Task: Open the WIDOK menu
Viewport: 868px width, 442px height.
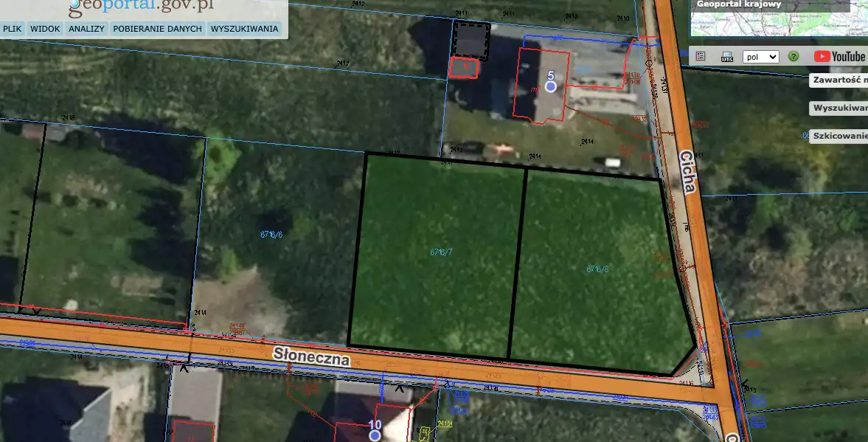Action: [x=45, y=29]
